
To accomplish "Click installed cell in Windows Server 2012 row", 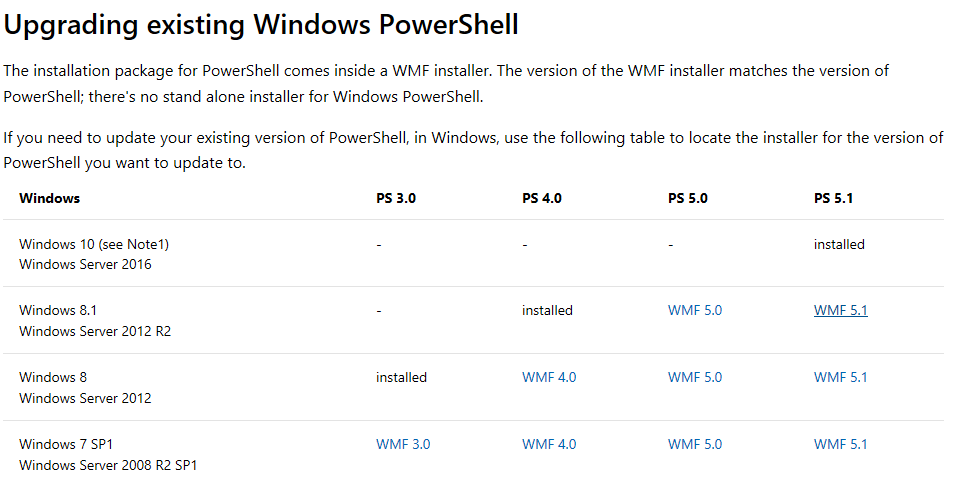I will click(x=401, y=377).
